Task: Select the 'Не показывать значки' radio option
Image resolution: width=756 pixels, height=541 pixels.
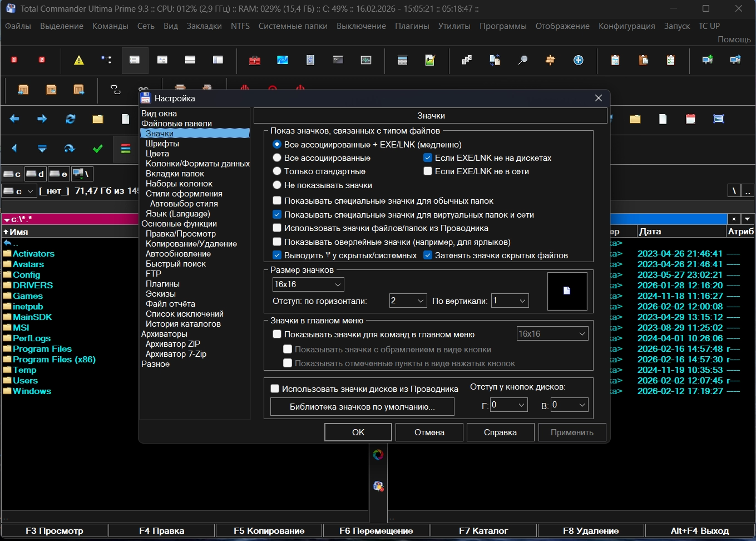Action: (277, 185)
